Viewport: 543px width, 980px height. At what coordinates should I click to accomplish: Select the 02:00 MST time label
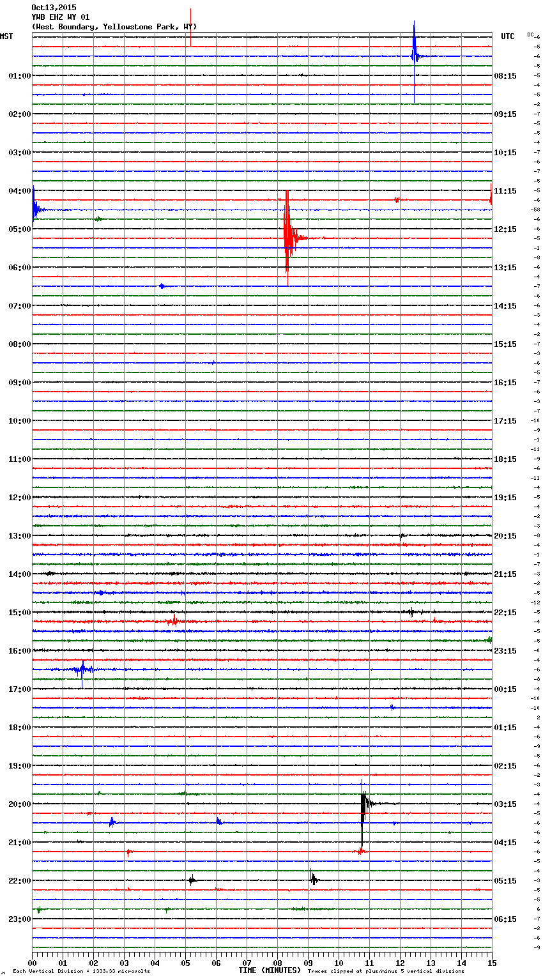[20, 114]
